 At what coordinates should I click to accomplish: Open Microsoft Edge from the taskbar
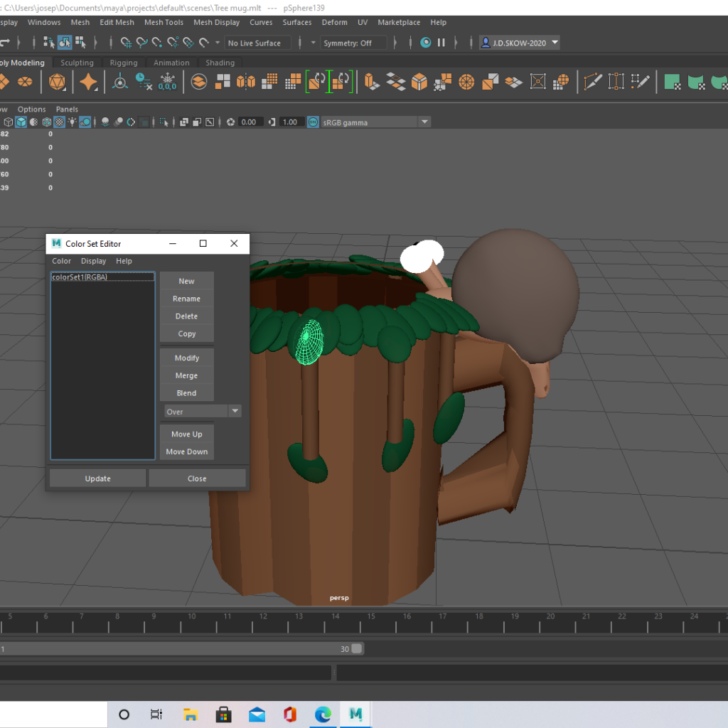tap(323, 714)
